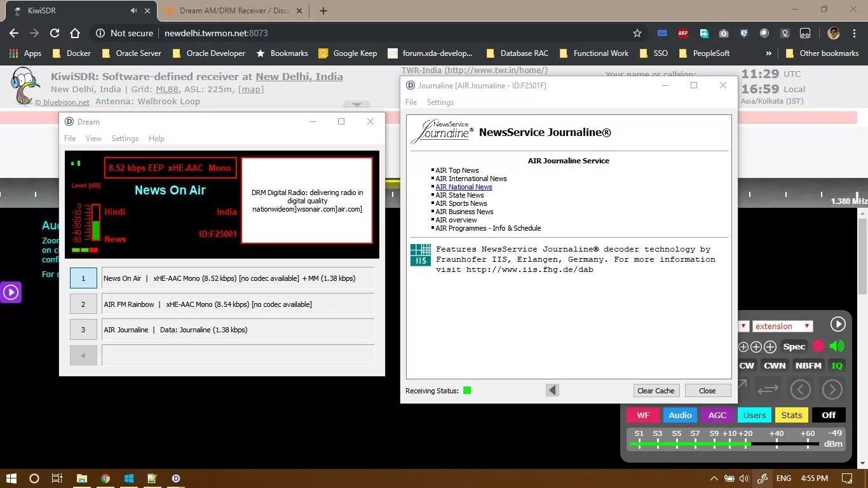Open the PeopleSoft bookmark folder
Screen dimensions: 868x488
point(704,53)
